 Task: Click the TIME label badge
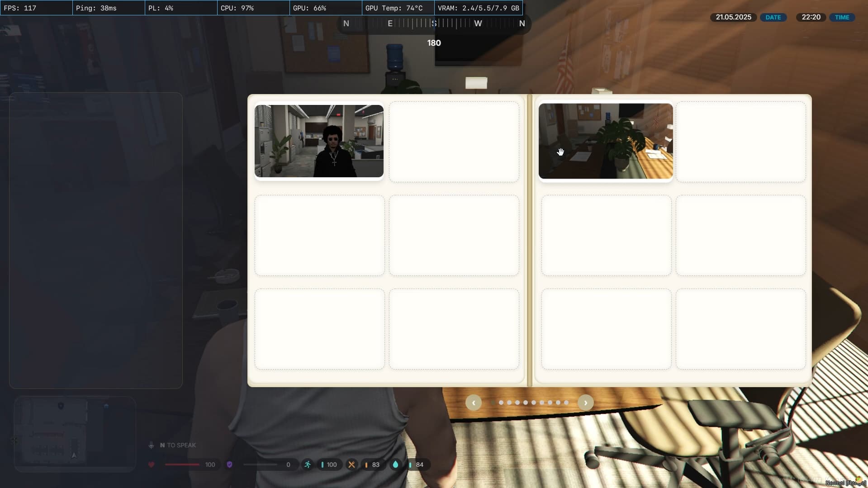(x=842, y=17)
